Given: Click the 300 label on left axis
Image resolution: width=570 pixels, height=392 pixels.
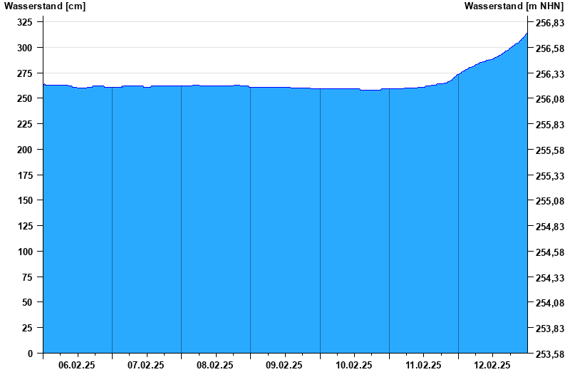Looking at the screenshot, I should [25, 48].
